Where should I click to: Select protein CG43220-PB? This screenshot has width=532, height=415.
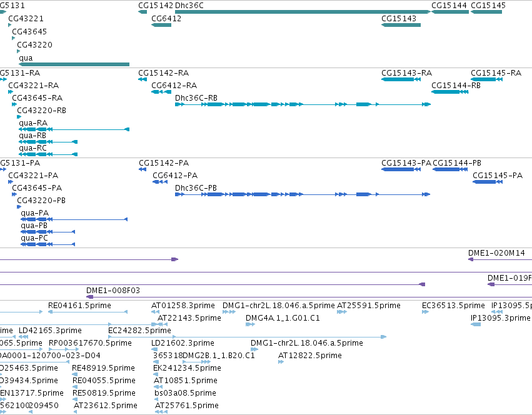[41, 201]
